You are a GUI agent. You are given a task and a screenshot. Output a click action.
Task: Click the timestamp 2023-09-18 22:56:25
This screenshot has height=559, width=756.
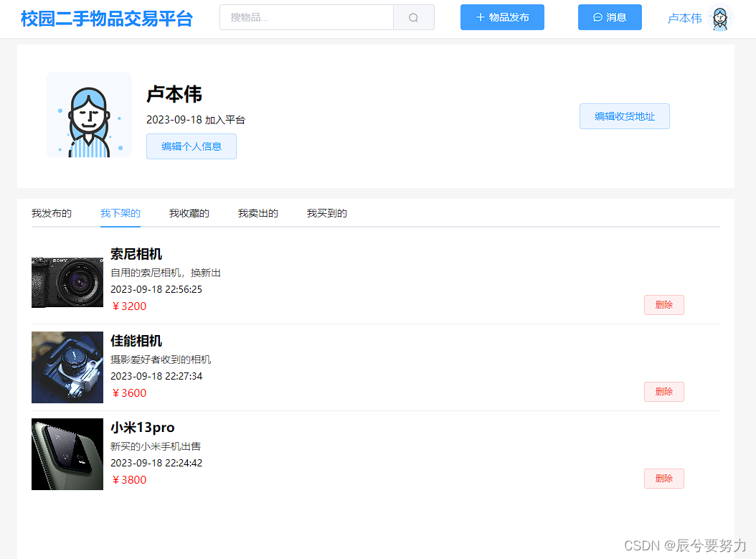click(156, 289)
